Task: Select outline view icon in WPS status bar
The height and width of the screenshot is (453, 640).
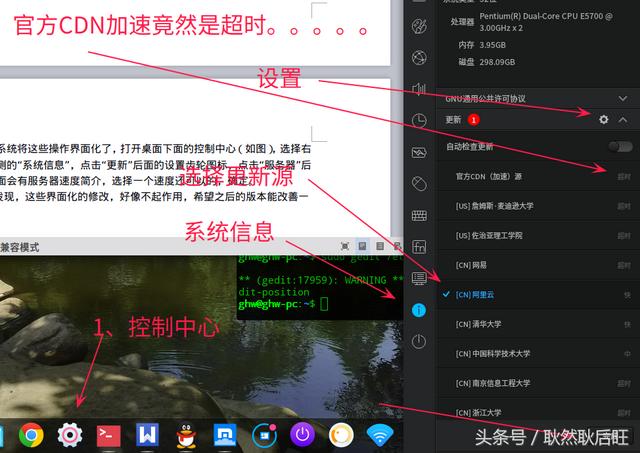Action: (x=380, y=246)
